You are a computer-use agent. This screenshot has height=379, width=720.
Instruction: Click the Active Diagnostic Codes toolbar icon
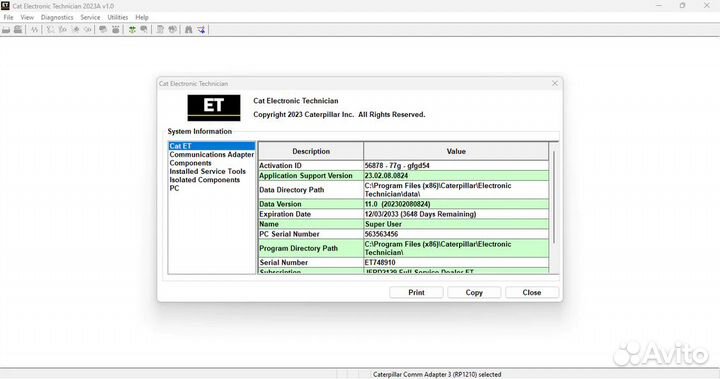[51, 30]
